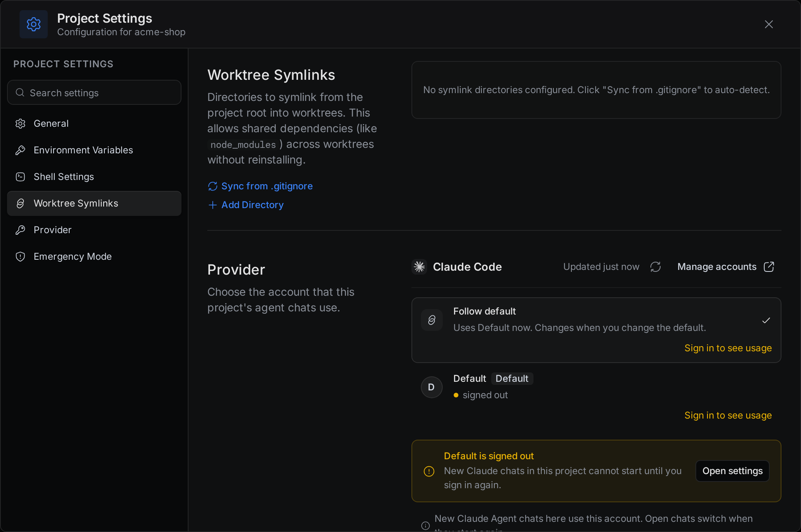The image size is (801, 532).
Task: Click the Claude Code starburst logo
Action: point(419,267)
